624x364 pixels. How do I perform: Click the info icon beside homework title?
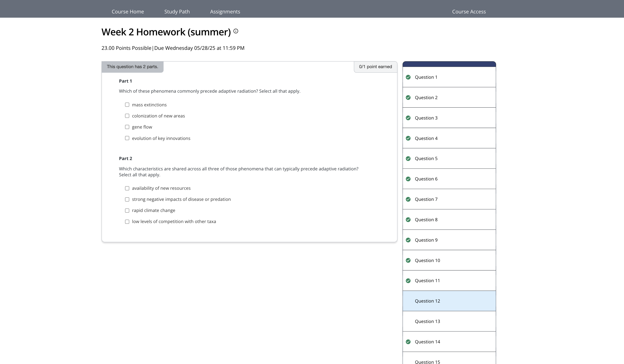(236, 31)
